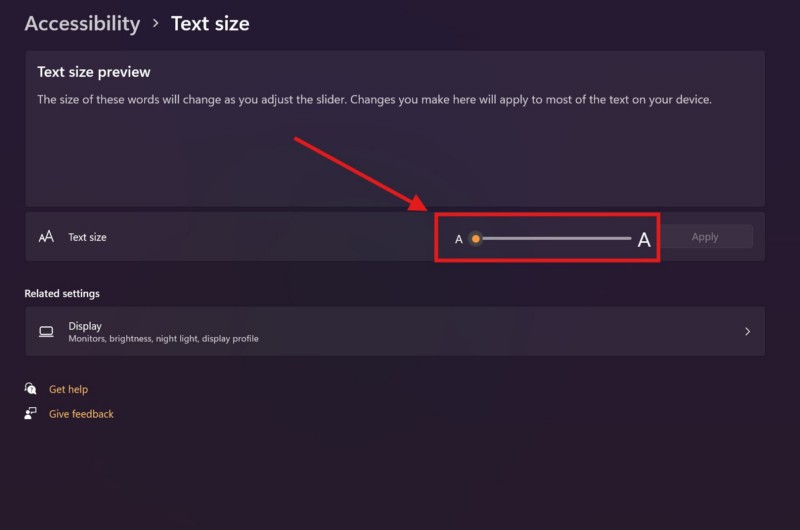
Task: Click the Get help headset icon
Action: pos(31,389)
